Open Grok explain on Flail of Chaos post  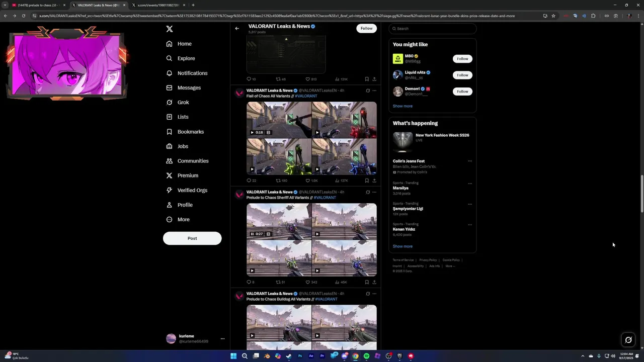tap(368, 90)
